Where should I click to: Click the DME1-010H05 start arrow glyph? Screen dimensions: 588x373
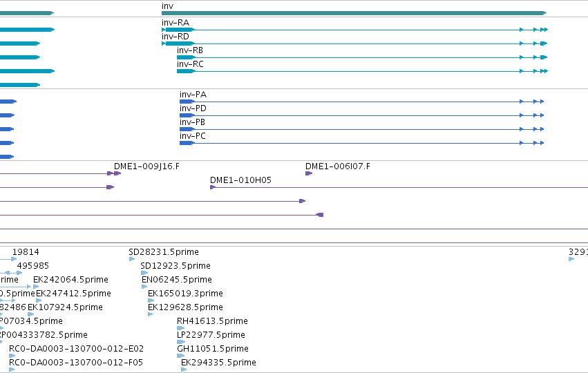pos(213,187)
